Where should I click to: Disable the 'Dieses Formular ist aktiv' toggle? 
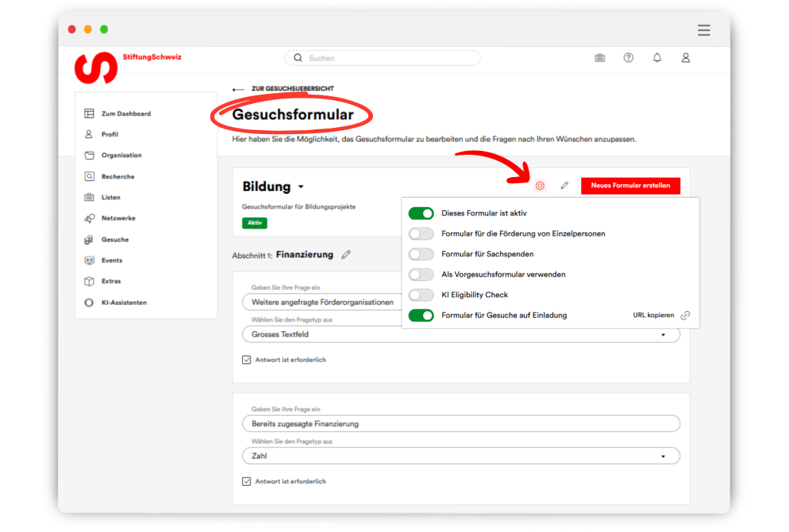pos(421,213)
